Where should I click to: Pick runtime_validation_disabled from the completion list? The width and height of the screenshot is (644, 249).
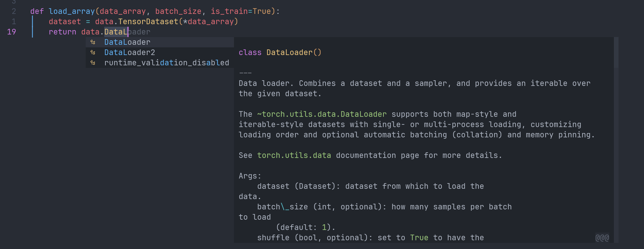167,63
